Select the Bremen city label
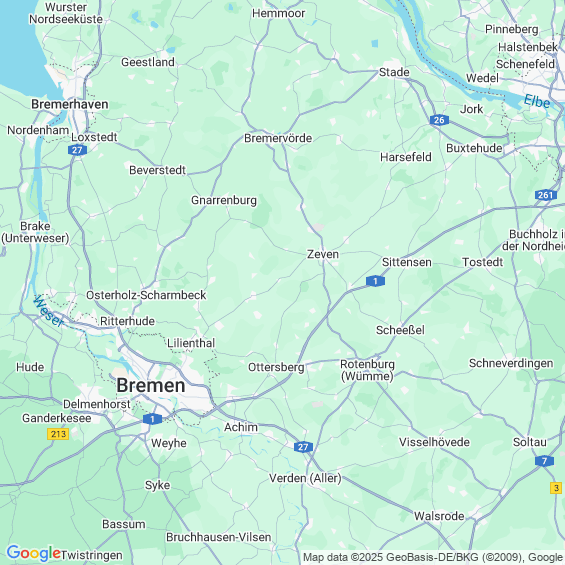 [151, 385]
